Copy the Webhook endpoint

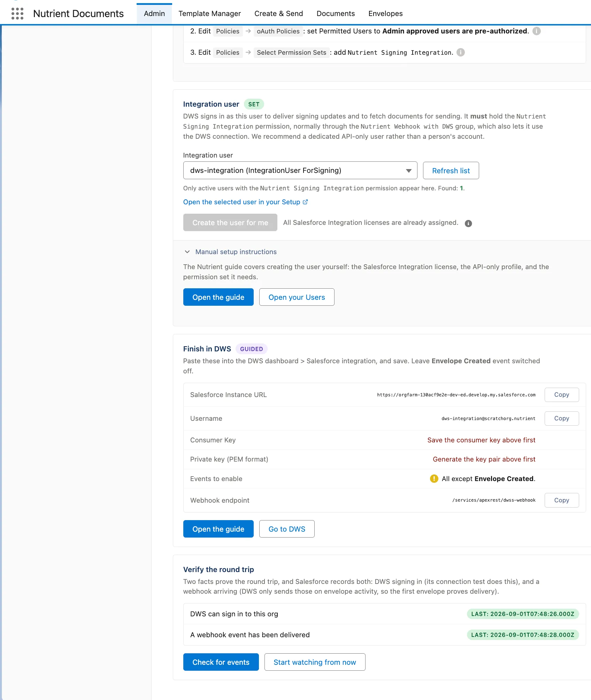562,500
